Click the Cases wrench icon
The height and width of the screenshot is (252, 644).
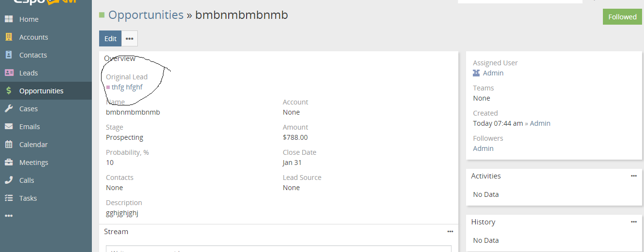(x=9, y=109)
